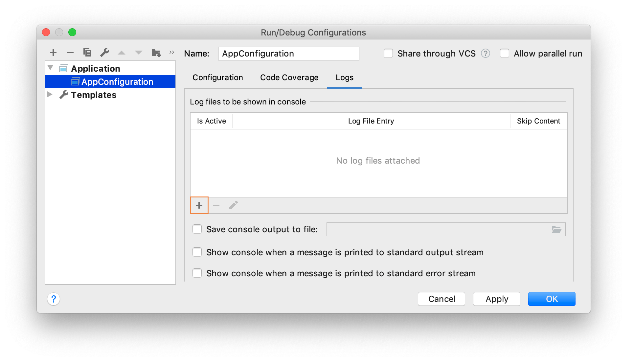The height and width of the screenshot is (364, 634).
Task: Open edit templates wrench icon
Action: [104, 53]
